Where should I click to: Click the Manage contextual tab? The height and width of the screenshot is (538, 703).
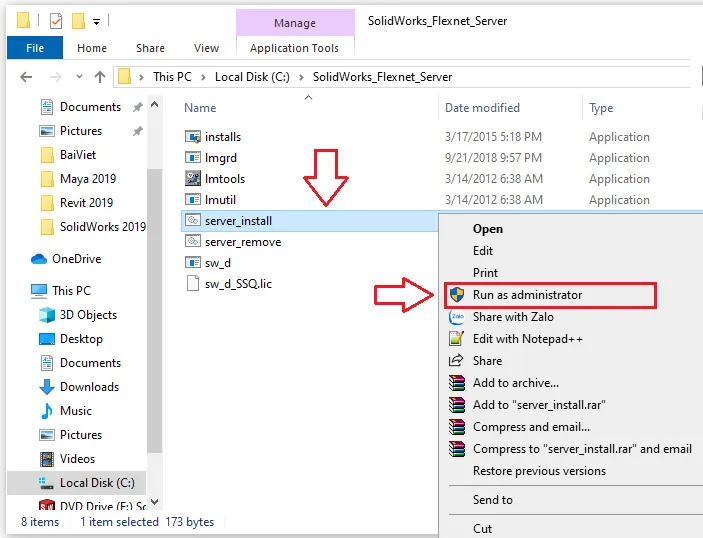point(295,23)
